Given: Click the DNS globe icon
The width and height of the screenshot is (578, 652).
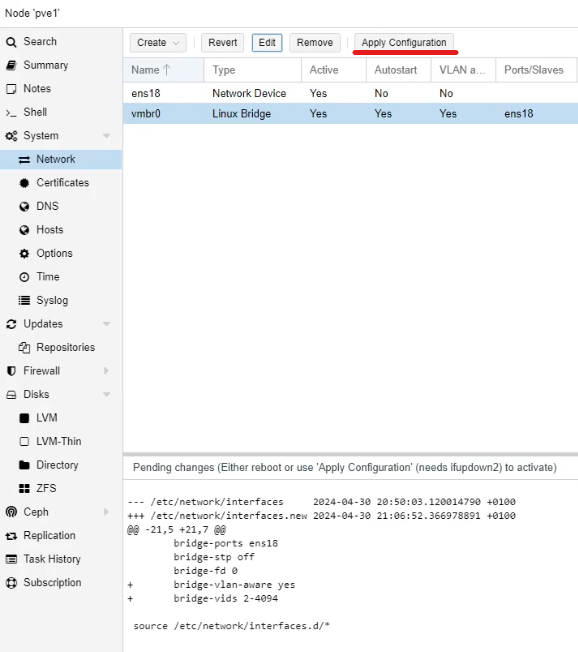Looking at the screenshot, I should [25, 207].
